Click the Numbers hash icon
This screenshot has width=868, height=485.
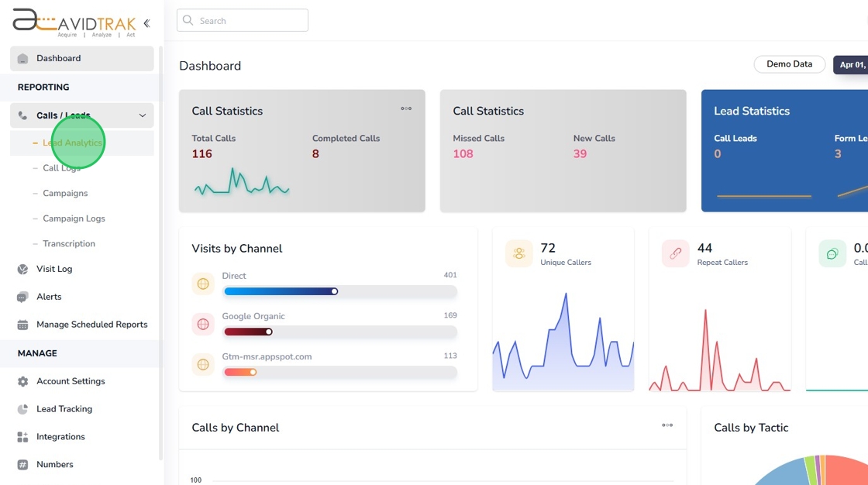pyautogui.click(x=22, y=465)
